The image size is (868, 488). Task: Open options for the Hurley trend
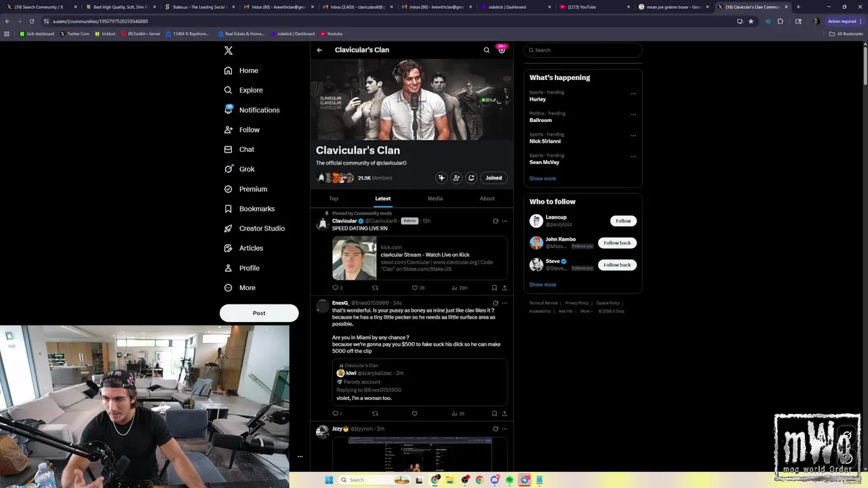(633, 94)
